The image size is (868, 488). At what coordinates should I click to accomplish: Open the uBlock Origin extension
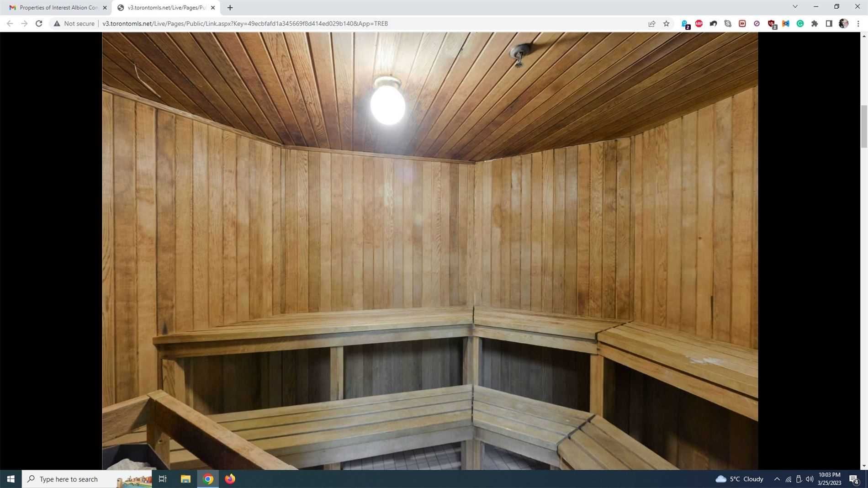coord(772,23)
